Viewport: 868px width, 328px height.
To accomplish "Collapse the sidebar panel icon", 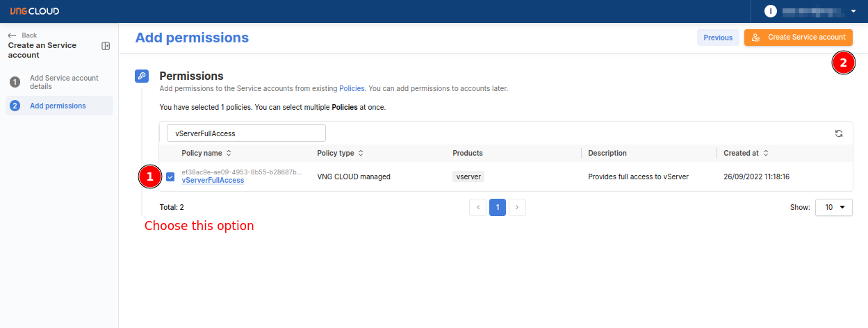I will pyautogui.click(x=106, y=46).
